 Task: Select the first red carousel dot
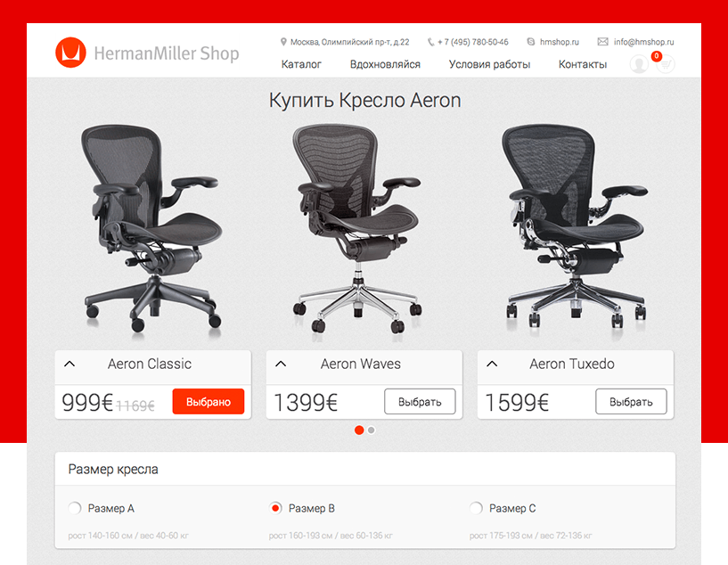coord(359,430)
